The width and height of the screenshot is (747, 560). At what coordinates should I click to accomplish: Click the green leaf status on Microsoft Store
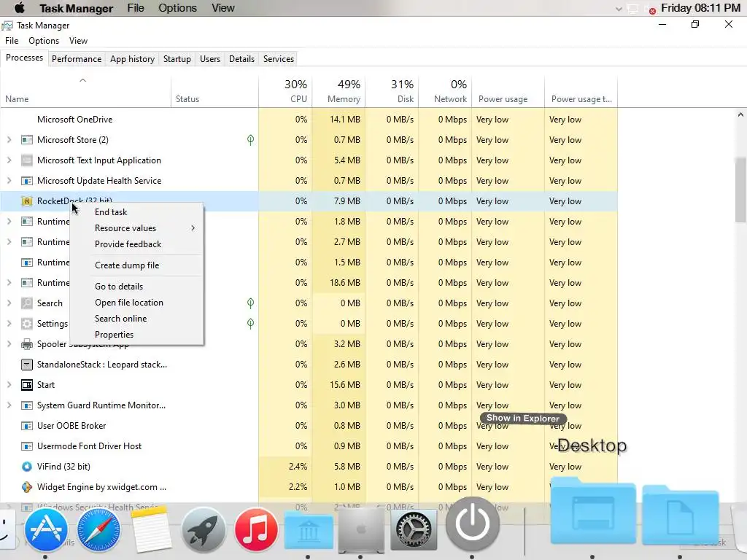(251, 140)
